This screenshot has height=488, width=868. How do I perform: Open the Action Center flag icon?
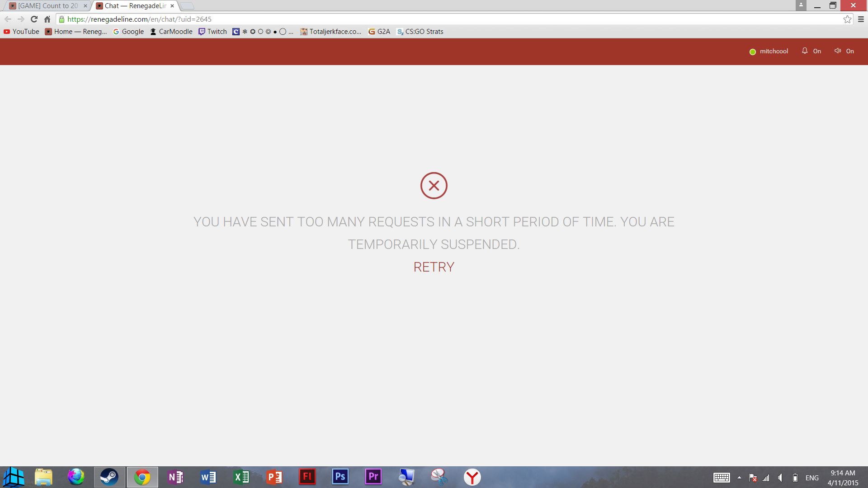click(753, 478)
